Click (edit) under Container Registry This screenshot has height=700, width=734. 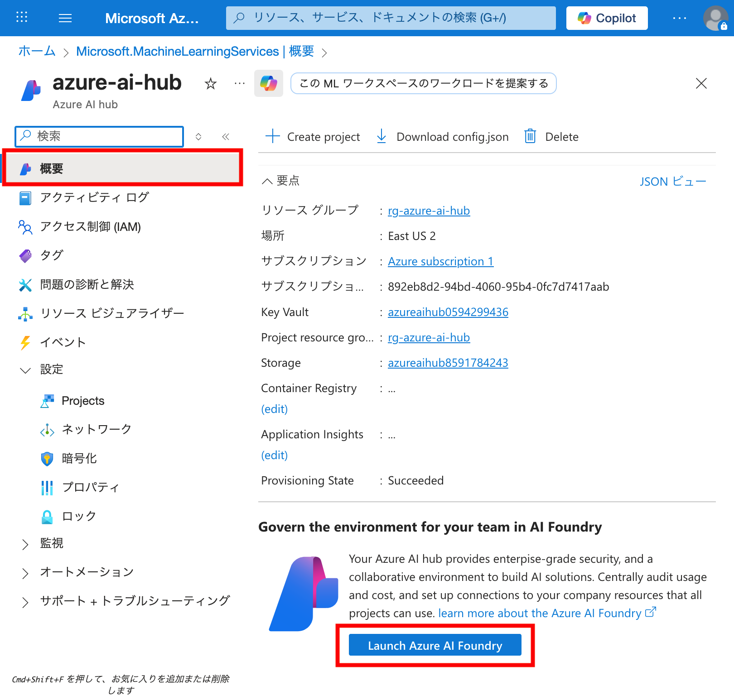(x=275, y=409)
